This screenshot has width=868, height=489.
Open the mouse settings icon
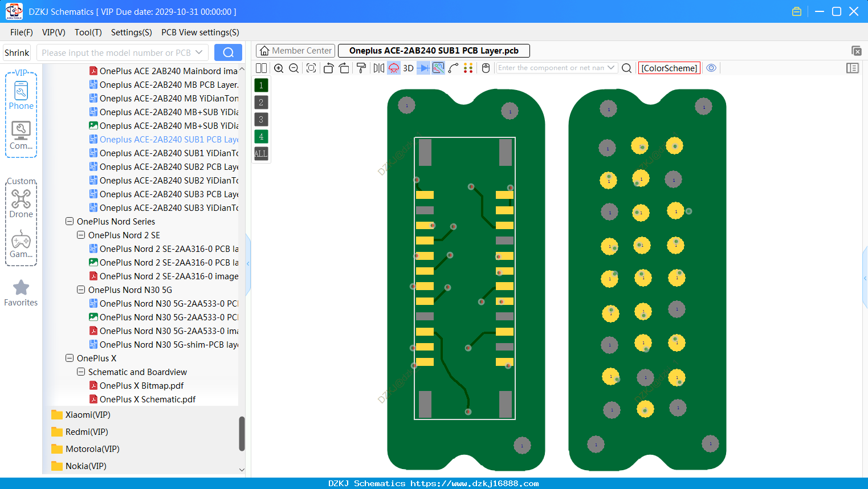click(486, 68)
